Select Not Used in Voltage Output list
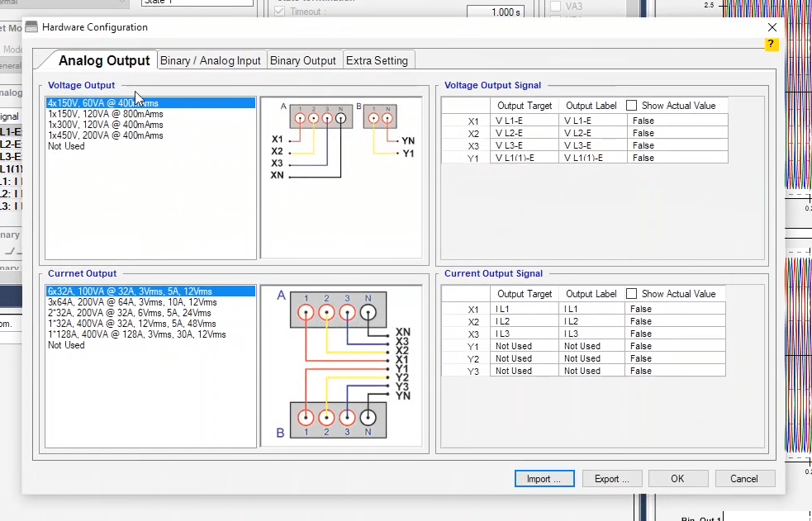This screenshot has width=812, height=521. coord(66,146)
